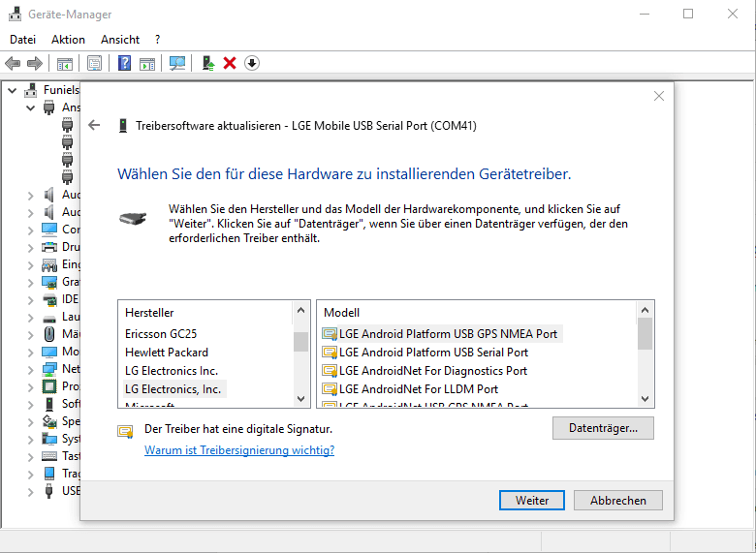The width and height of the screenshot is (756, 553).
Task: Select manufacturer Hewlett Packard
Action: pos(167,353)
